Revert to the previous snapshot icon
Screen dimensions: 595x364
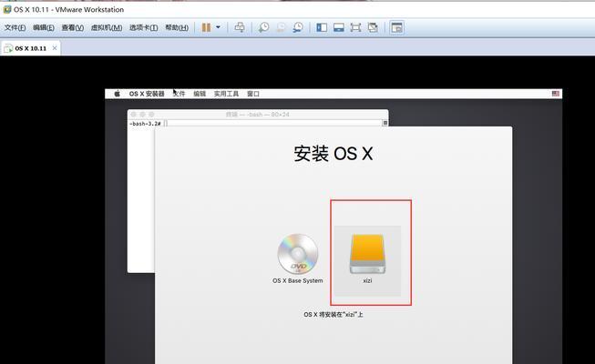281,27
